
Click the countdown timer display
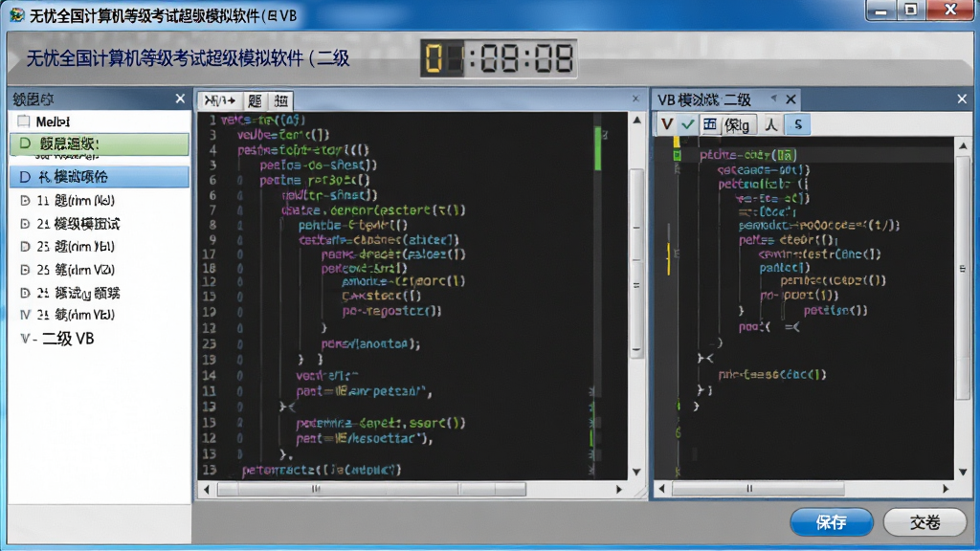498,58
